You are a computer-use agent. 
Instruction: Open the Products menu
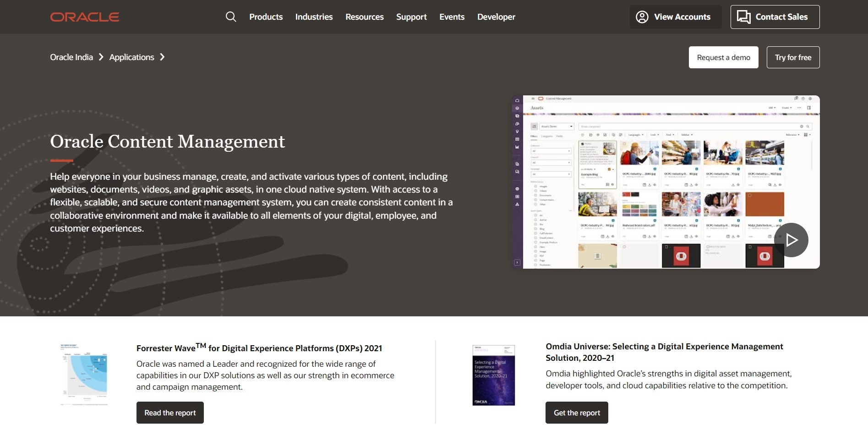click(266, 17)
